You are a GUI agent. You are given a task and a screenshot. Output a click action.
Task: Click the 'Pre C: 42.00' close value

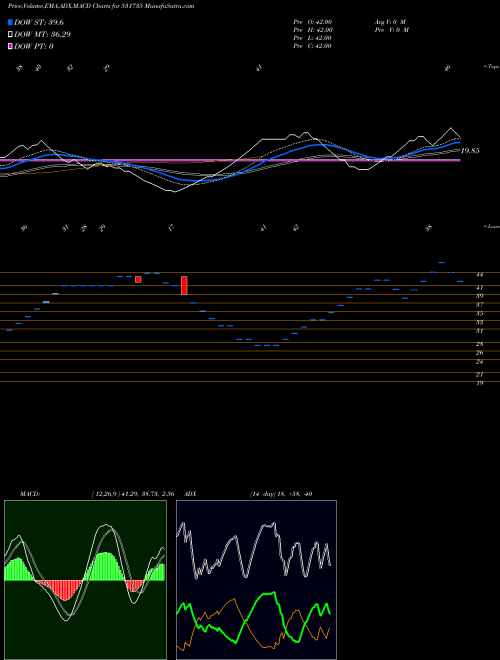pyautogui.click(x=313, y=46)
